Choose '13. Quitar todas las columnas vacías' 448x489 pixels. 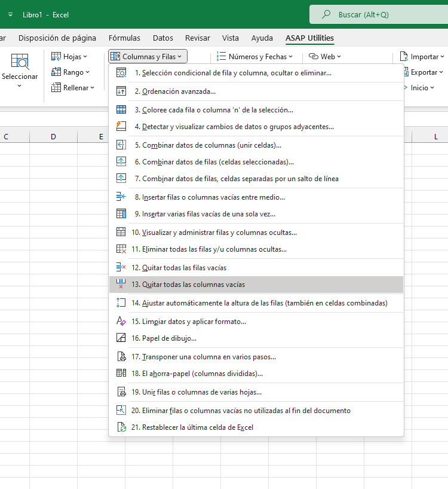[256, 284]
